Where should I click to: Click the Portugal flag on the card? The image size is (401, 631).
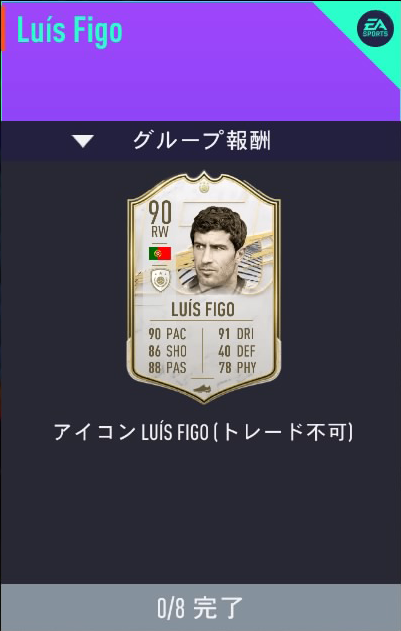click(160, 254)
